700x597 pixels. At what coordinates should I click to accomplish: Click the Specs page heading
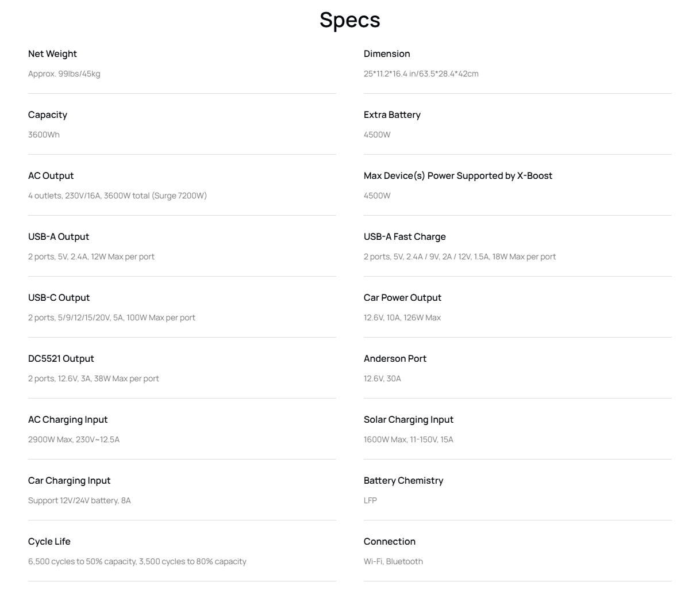point(349,20)
